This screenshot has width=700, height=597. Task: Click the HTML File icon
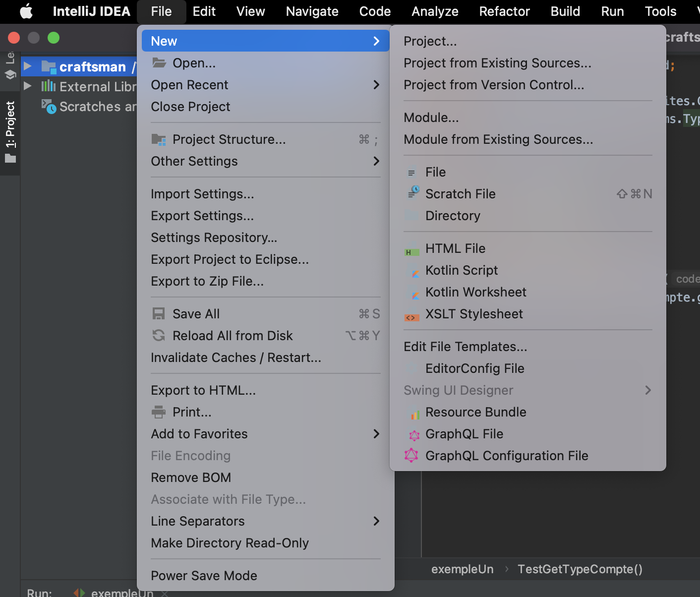click(x=411, y=251)
